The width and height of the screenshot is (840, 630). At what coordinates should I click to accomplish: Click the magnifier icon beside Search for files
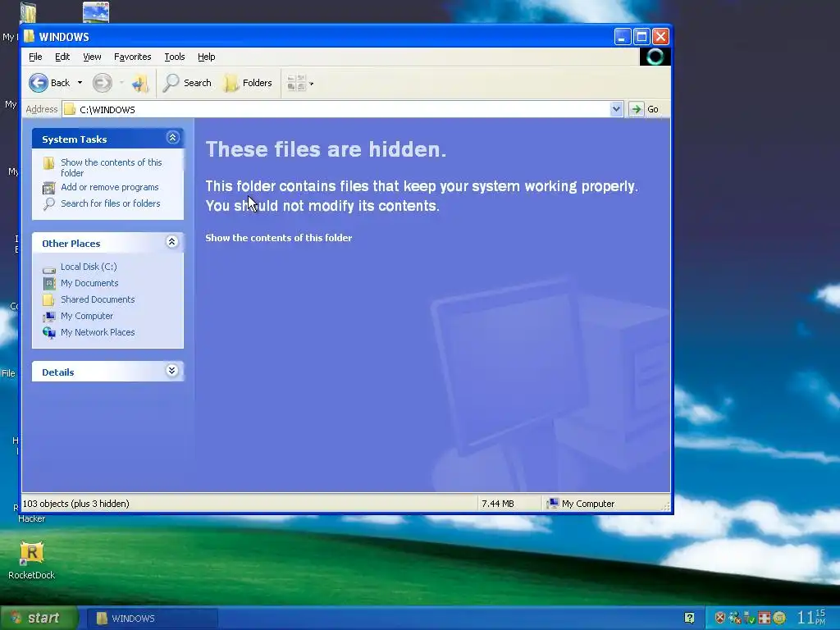[x=48, y=204]
